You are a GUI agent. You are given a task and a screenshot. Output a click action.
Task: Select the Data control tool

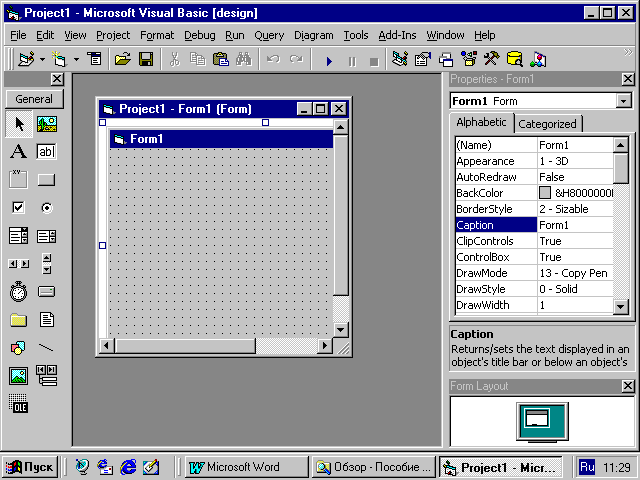47,376
